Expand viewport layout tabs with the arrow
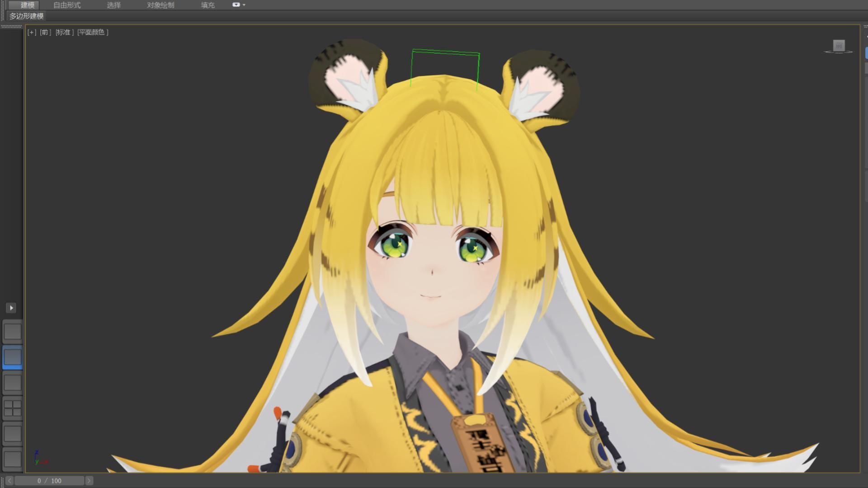 pos(11,308)
